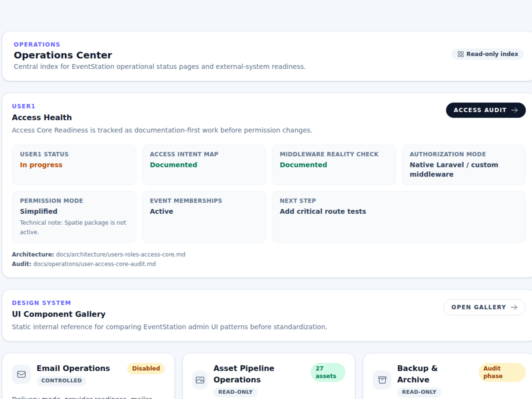Click the Disabled status badge on Email Operations

point(146,368)
